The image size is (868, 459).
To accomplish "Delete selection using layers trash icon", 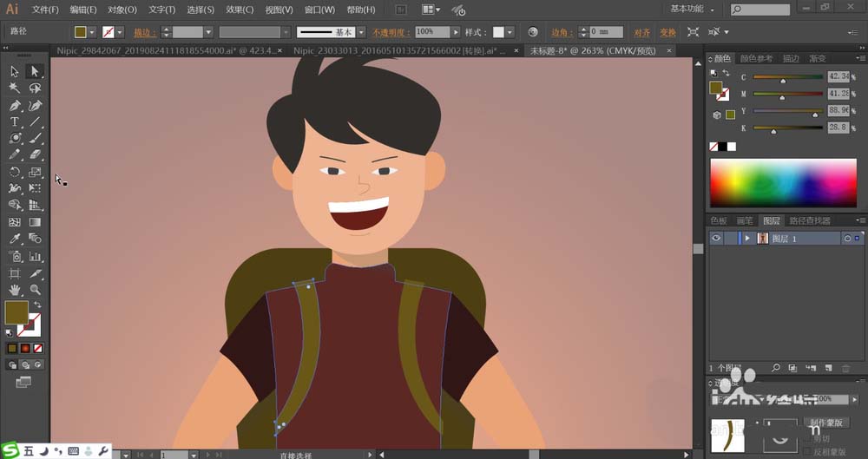I will click(845, 368).
